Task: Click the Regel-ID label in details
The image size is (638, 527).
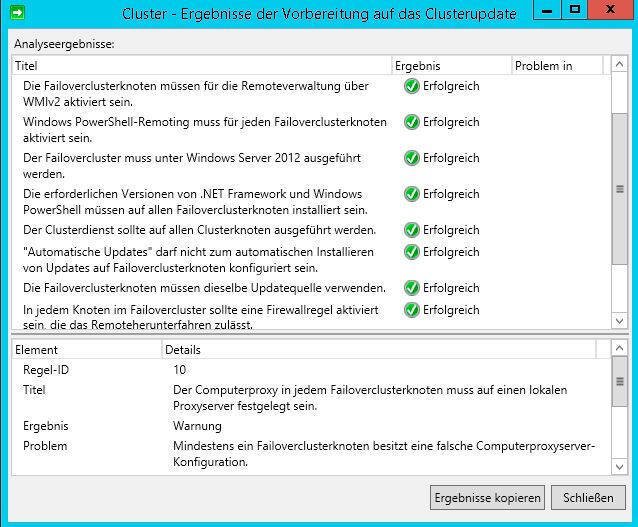Action: point(46,370)
